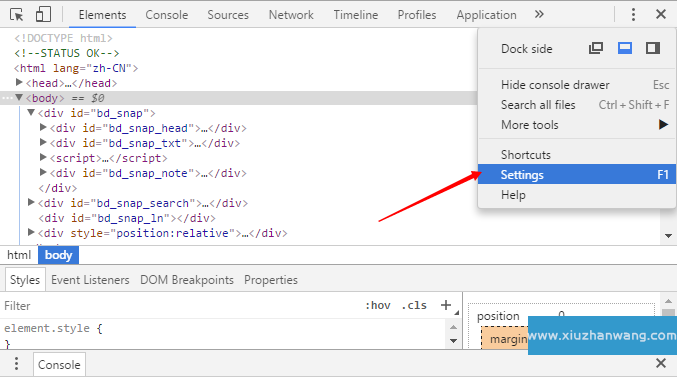Open the Profiles tab
Screen dimensions: 677x377
[x=417, y=15]
